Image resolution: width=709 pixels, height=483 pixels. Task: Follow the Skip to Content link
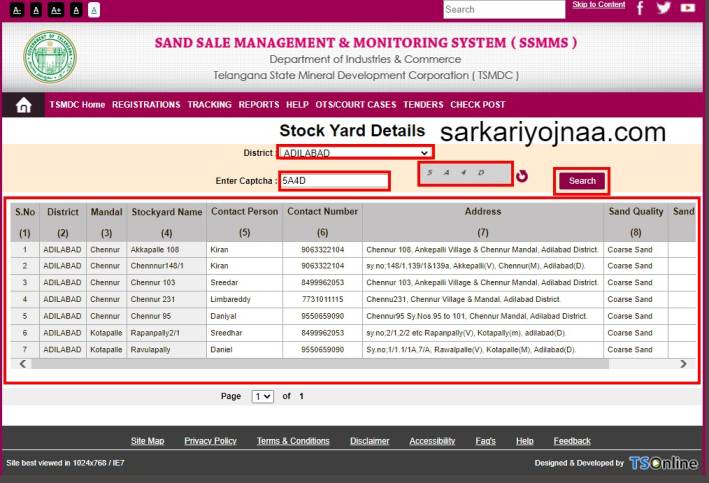point(599,5)
